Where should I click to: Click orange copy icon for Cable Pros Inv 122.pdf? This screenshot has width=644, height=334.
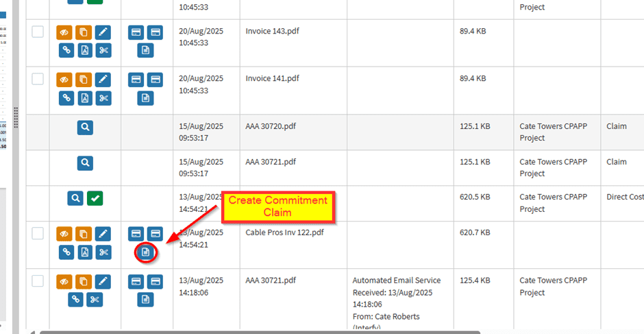[x=84, y=235]
